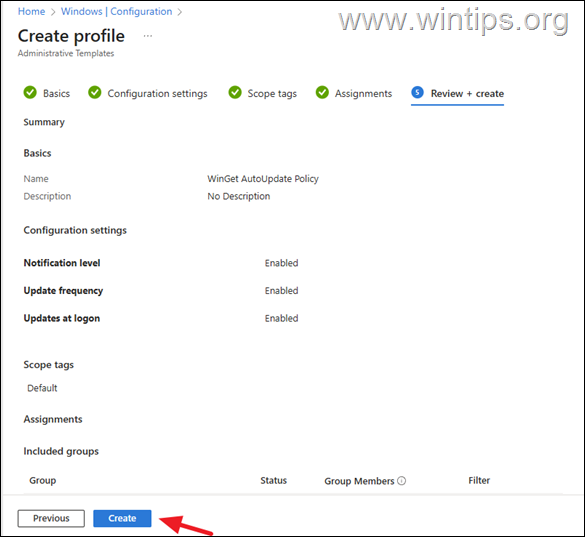
Task: Switch to Configuration settings step
Action: [x=157, y=93]
